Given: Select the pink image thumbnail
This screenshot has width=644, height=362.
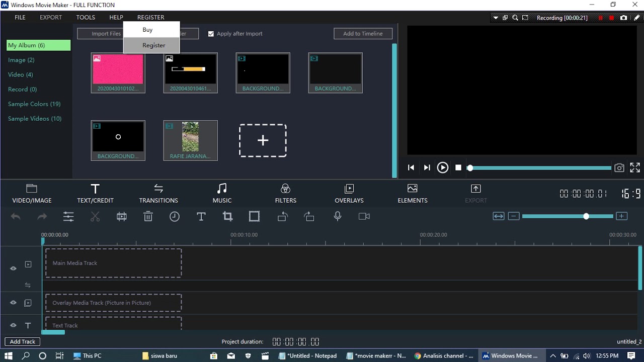Looking at the screenshot, I should coord(118,73).
